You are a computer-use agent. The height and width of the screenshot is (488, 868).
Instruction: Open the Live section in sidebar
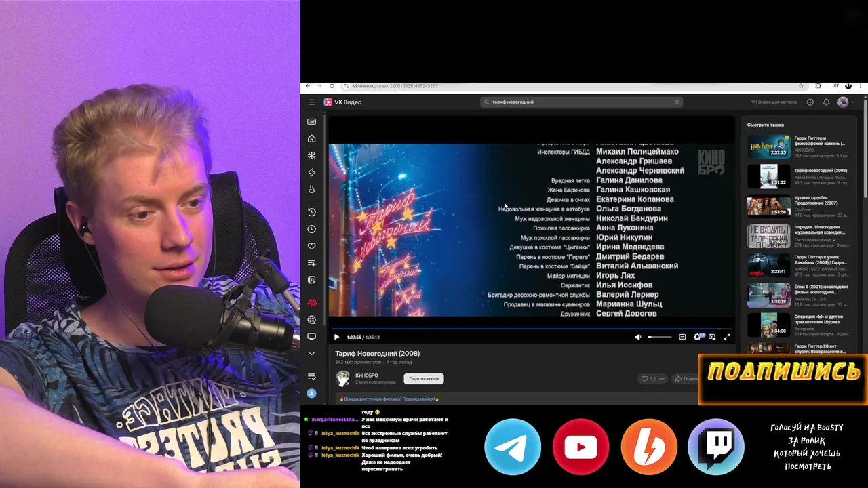click(311, 122)
